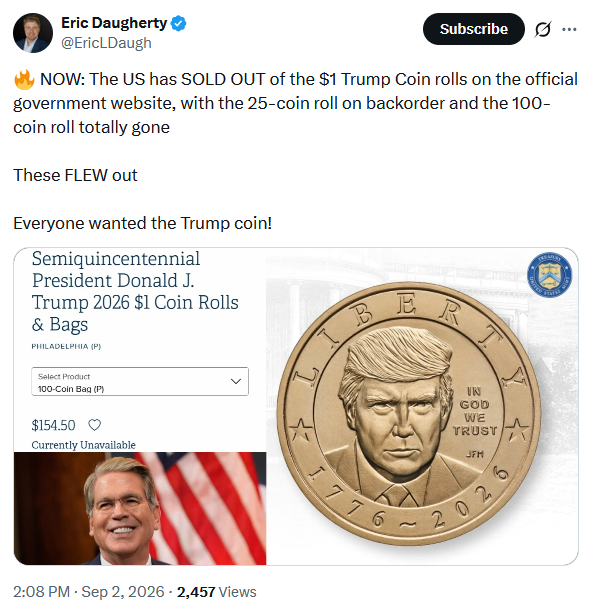Click the fire emoji in the tweet
The height and width of the screenshot is (609, 590).
[24, 80]
